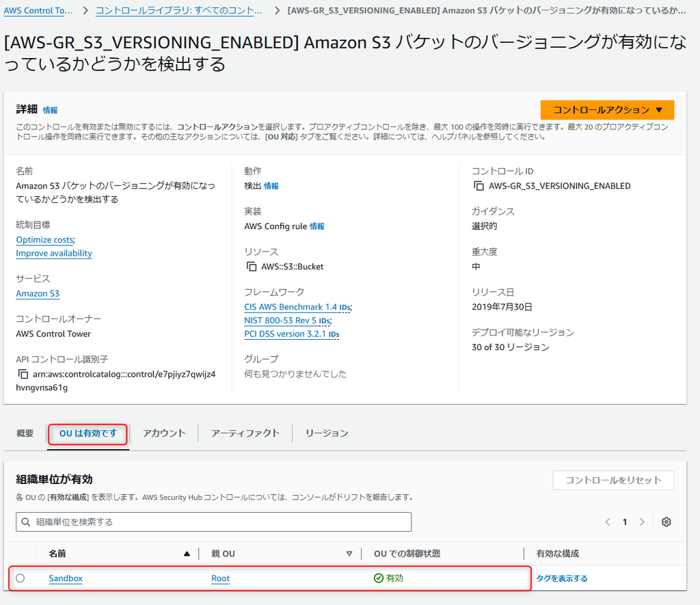The height and width of the screenshot is (605, 700).
Task: Copy the AWS::S3::Bucket resource type
Action: point(252,267)
